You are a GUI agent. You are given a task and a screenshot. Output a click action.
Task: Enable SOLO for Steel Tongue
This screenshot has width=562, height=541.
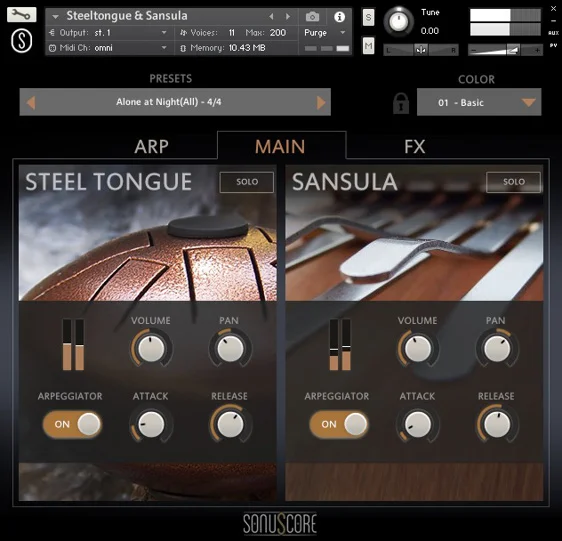click(x=247, y=182)
